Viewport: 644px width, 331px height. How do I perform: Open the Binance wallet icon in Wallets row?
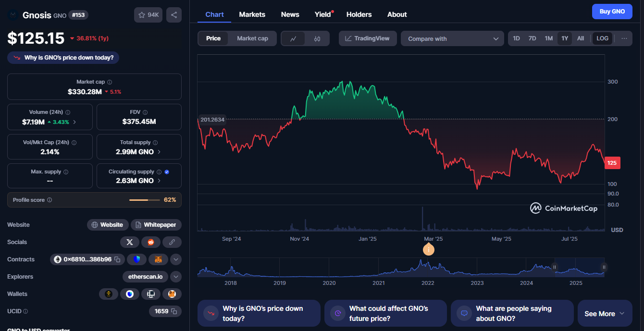tap(109, 294)
